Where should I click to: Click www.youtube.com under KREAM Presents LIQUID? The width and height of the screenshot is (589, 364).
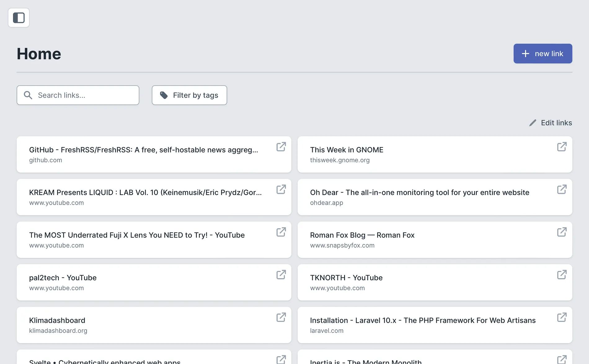56,203
